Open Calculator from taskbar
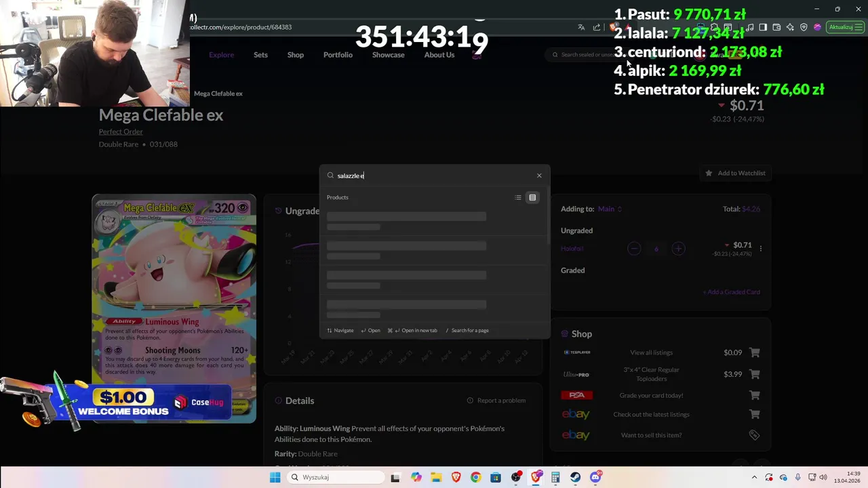The height and width of the screenshot is (488, 868). pos(555,477)
